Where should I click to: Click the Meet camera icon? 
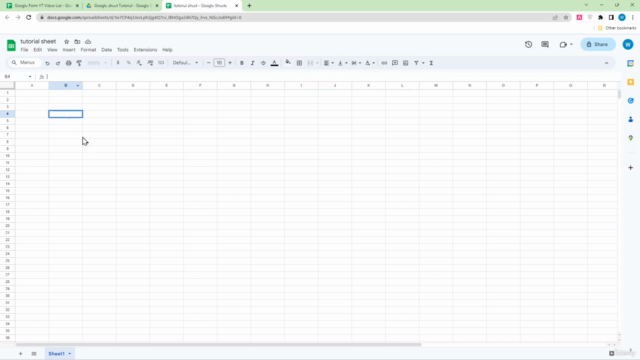tap(563, 44)
